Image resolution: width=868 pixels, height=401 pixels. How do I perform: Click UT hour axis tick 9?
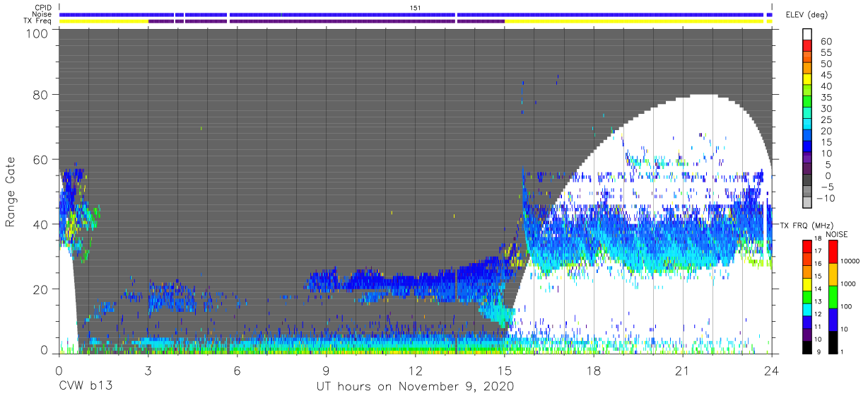pyautogui.click(x=326, y=370)
